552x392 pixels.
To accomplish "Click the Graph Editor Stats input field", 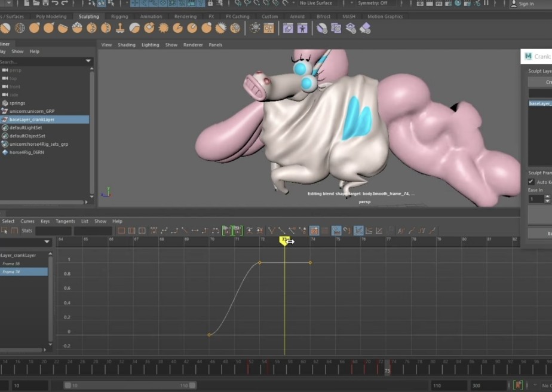I will (53, 231).
